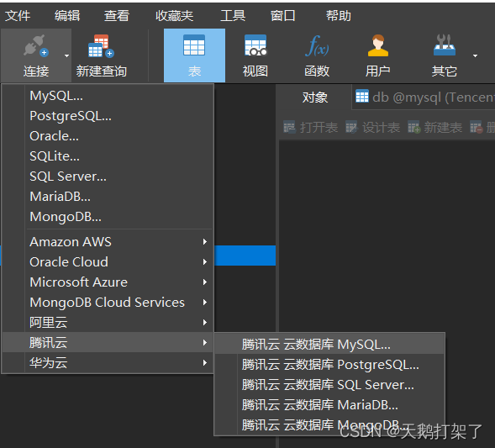
Task: Open the 工具 menu
Action: (233, 15)
